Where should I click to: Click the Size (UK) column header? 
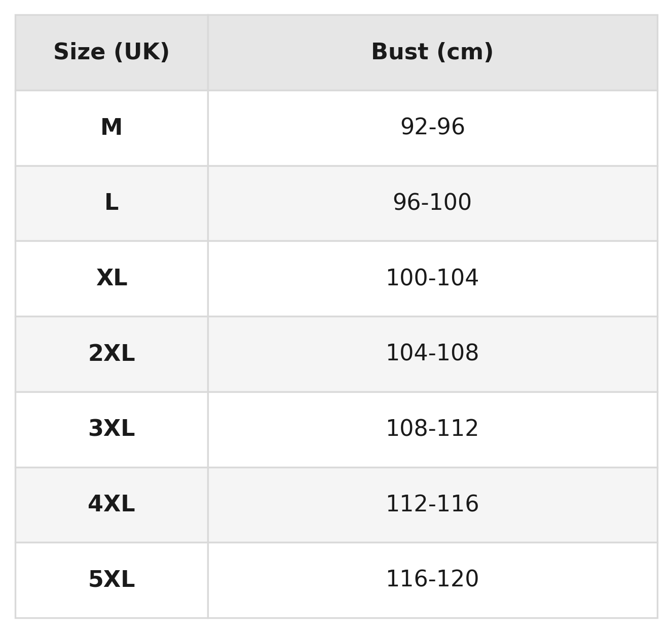coord(111,52)
